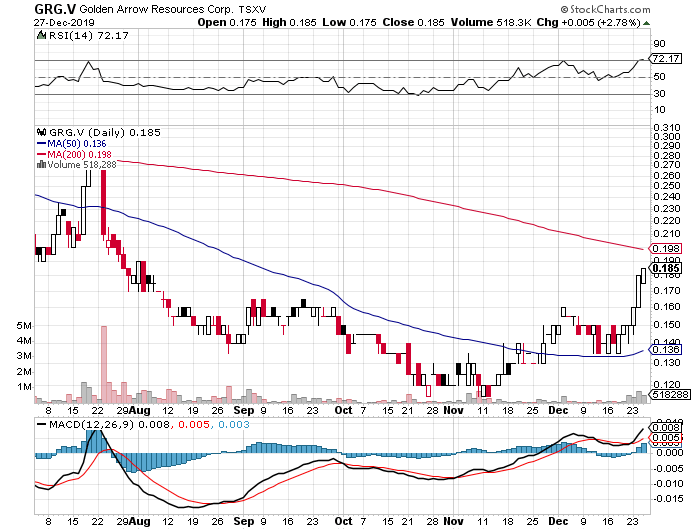Click the Oct label on the date axis
This screenshot has height=530, width=700.
(x=344, y=410)
